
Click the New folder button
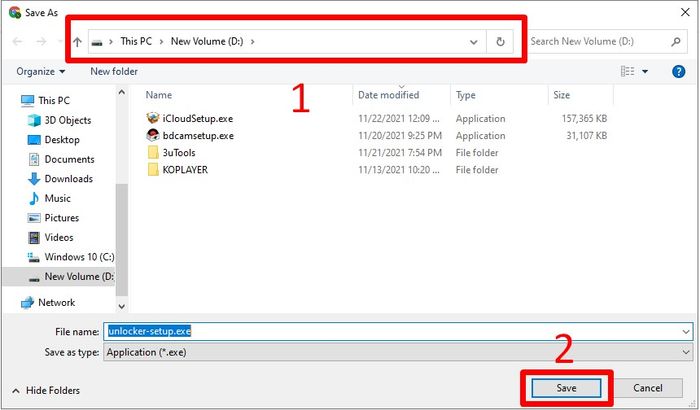(114, 71)
